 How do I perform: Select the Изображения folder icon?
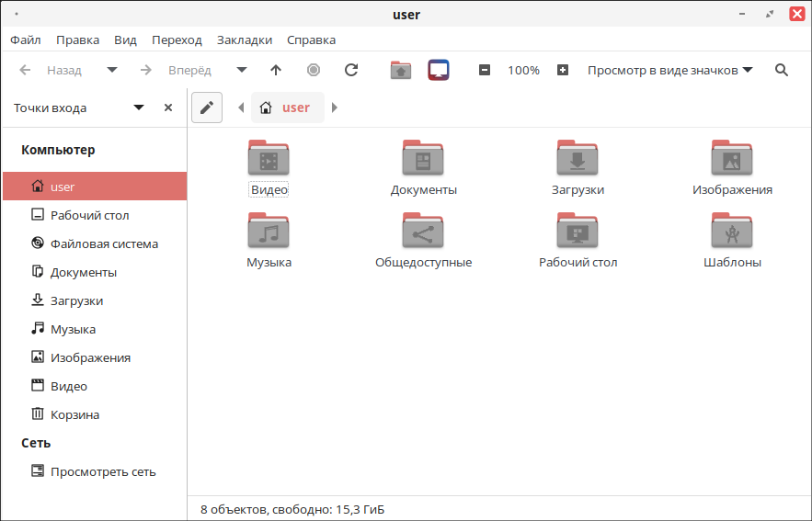coord(732,158)
